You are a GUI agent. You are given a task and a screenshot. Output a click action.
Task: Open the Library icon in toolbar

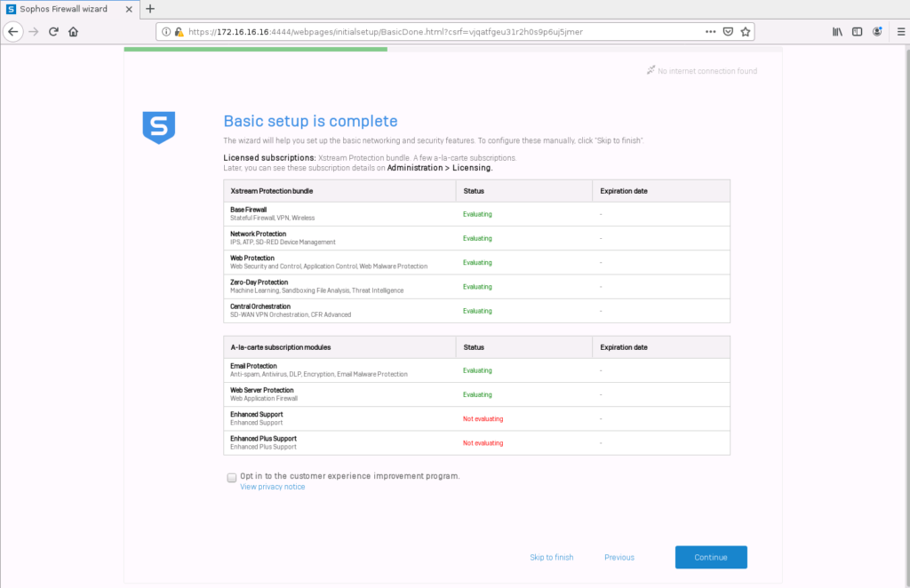coord(837,32)
